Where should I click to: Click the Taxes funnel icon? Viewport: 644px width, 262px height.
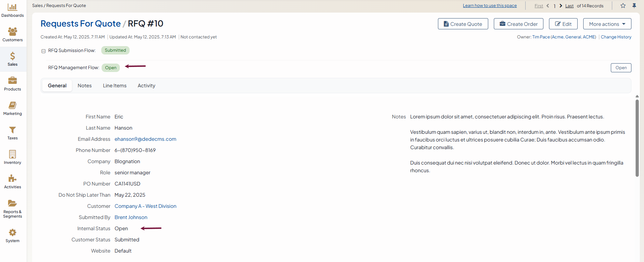click(x=13, y=130)
